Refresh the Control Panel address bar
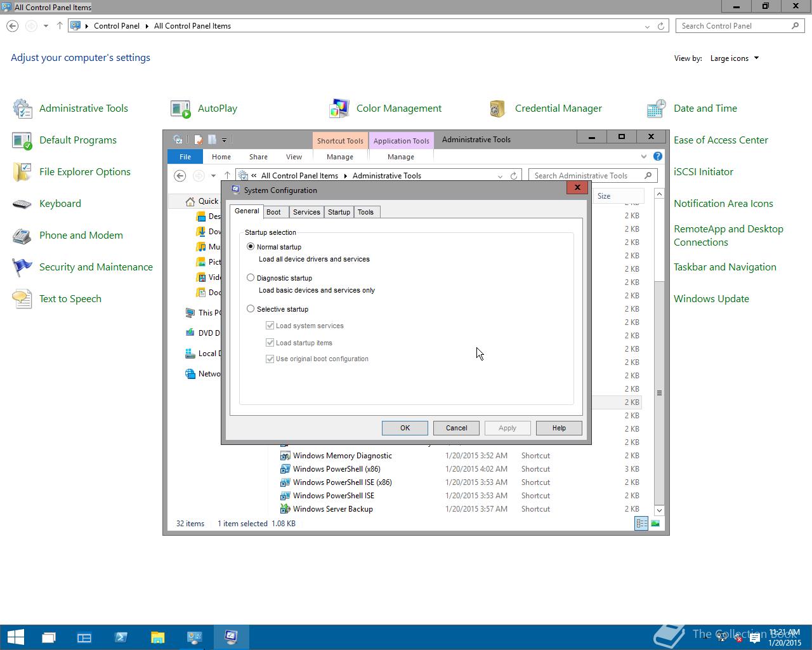Viewport: 812px width, 650px height. tap(661, 26)
